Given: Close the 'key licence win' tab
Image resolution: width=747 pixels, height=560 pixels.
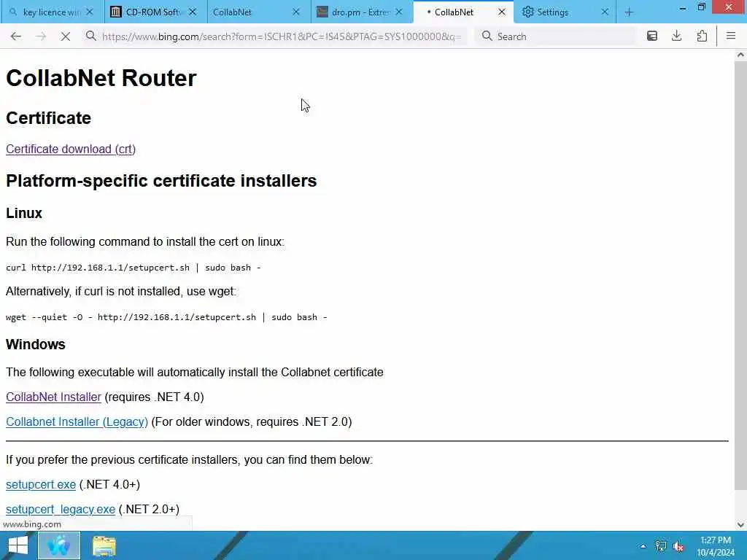Looking at the screenshot, I should click(90, 12).
